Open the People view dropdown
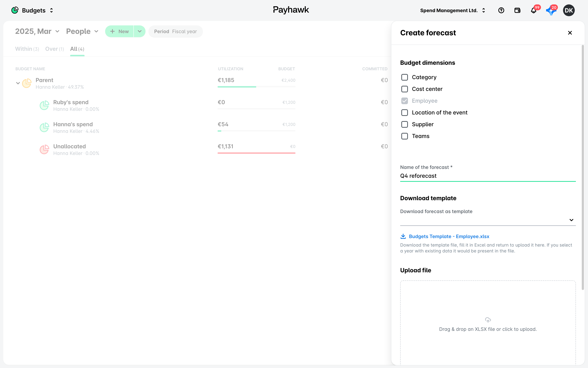588x368 pixels. (x=82, y=31)
